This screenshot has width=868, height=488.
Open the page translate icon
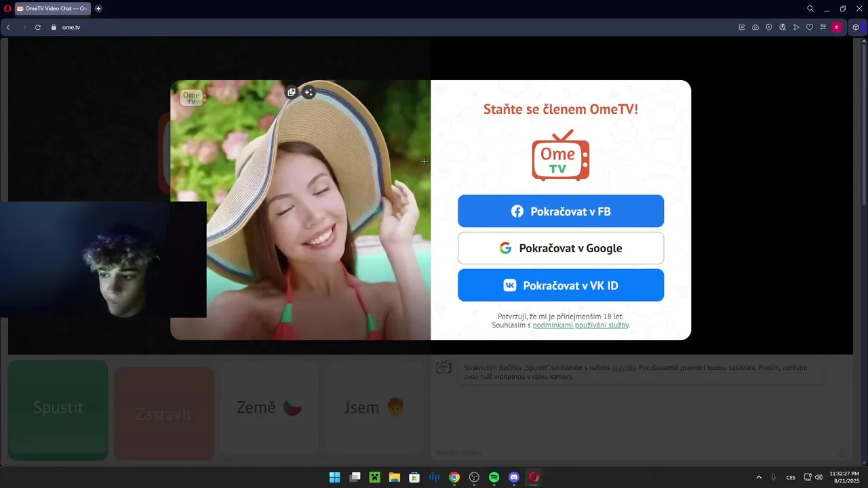coord(783,27)
